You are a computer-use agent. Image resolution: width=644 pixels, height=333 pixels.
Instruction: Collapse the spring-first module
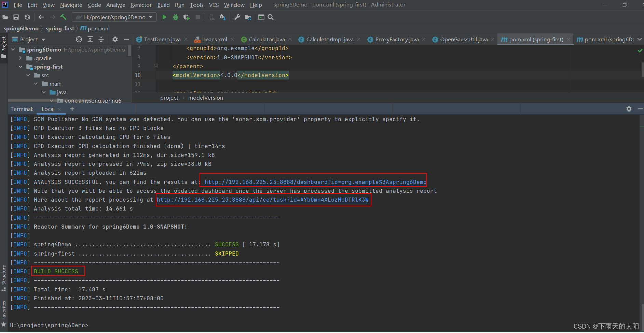point(20,67)
